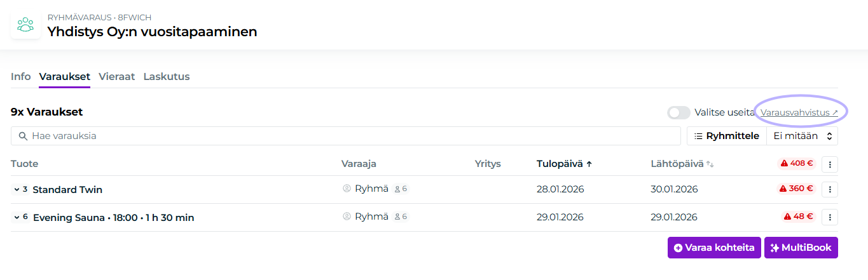Click the Varaa kohteita button
The height and width of the screenshot is (280, 868).
coord(714,248)
